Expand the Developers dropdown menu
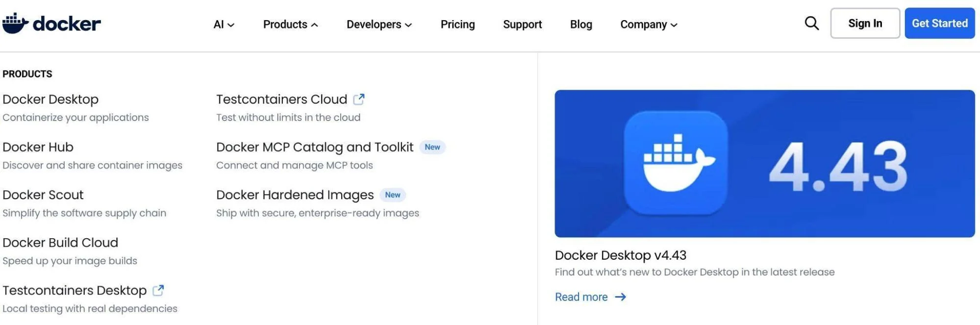 pyautogui.click(x=378, y=25)
